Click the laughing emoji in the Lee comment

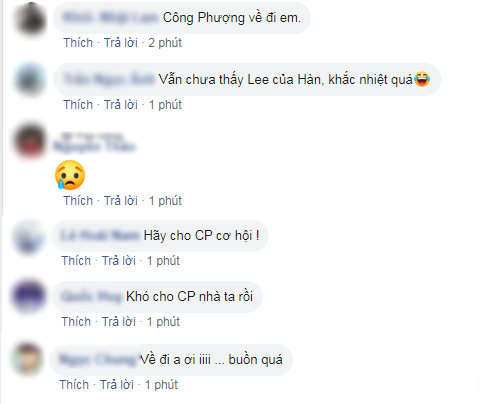(x=422, y=79)
